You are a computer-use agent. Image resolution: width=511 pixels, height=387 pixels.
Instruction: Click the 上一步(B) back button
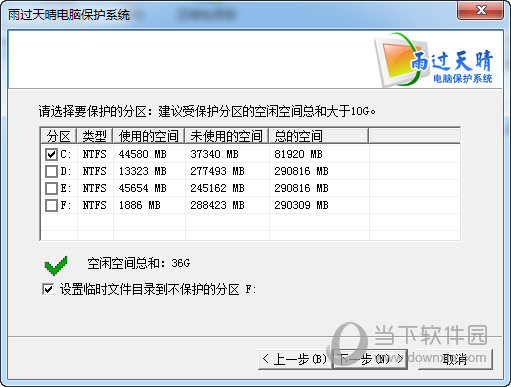(295, 359)
